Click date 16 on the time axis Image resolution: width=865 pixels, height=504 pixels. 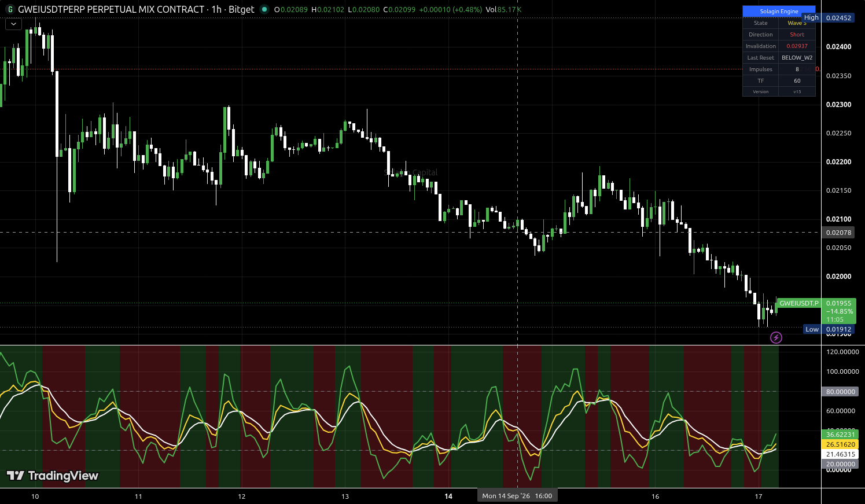point(655,496)
